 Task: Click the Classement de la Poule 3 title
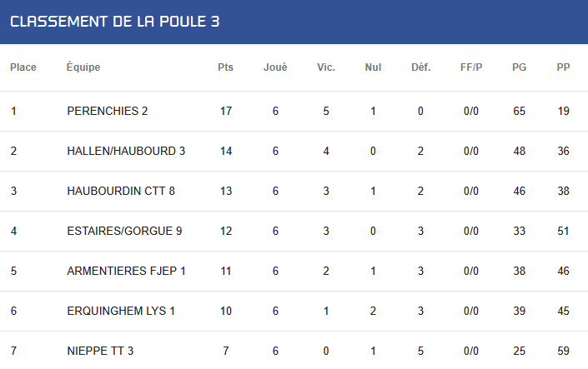tap(115, 22)
